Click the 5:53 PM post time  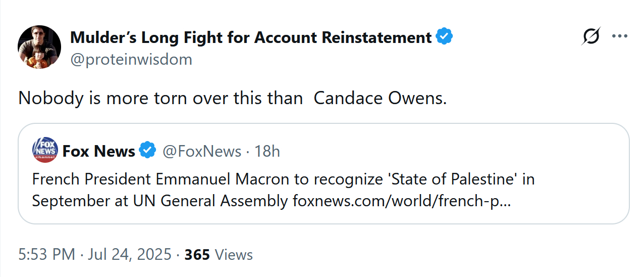click(46, 254)
